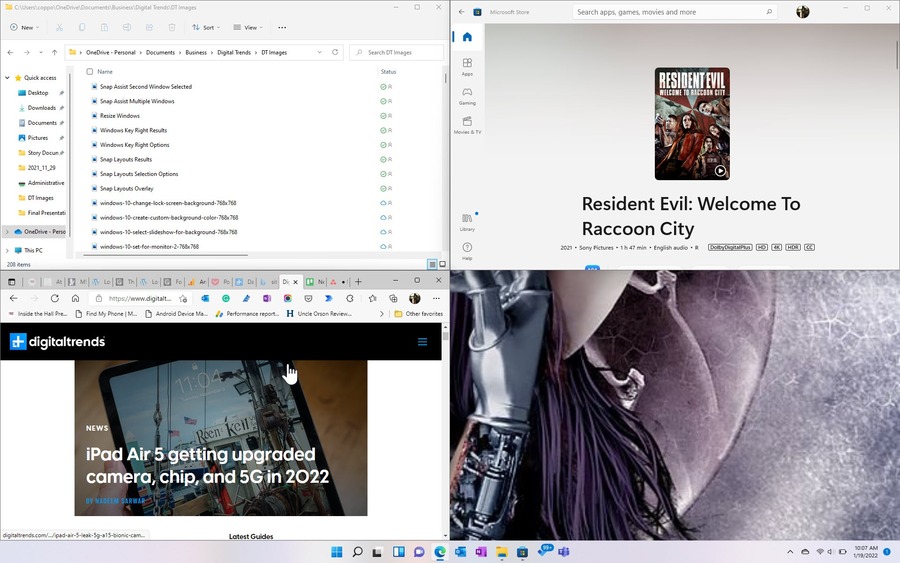Click the Share icon in File Explorer toolbar

(149, 28)
